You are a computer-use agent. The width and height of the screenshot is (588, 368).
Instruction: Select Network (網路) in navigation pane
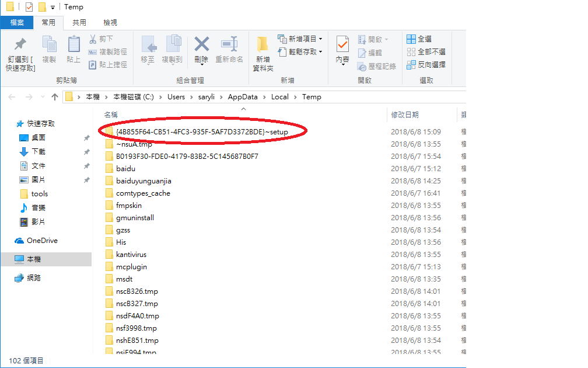[x=28, y=278]
